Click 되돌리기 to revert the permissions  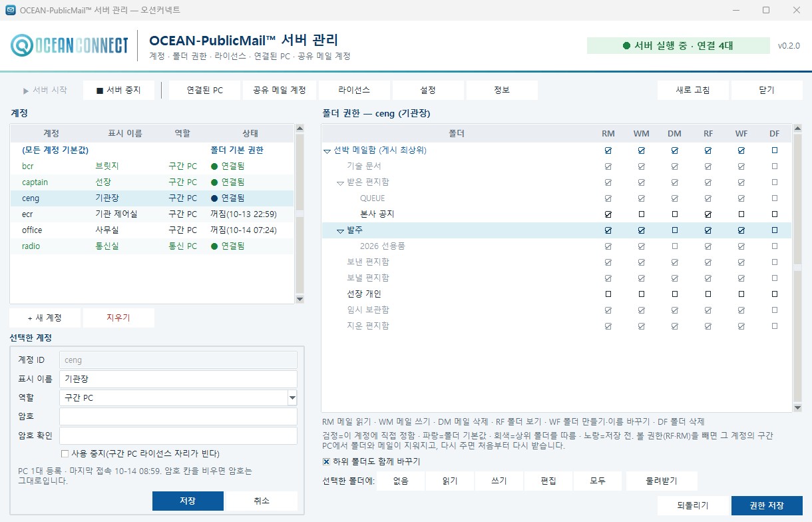pyautogui.click(x=693, y=505)
